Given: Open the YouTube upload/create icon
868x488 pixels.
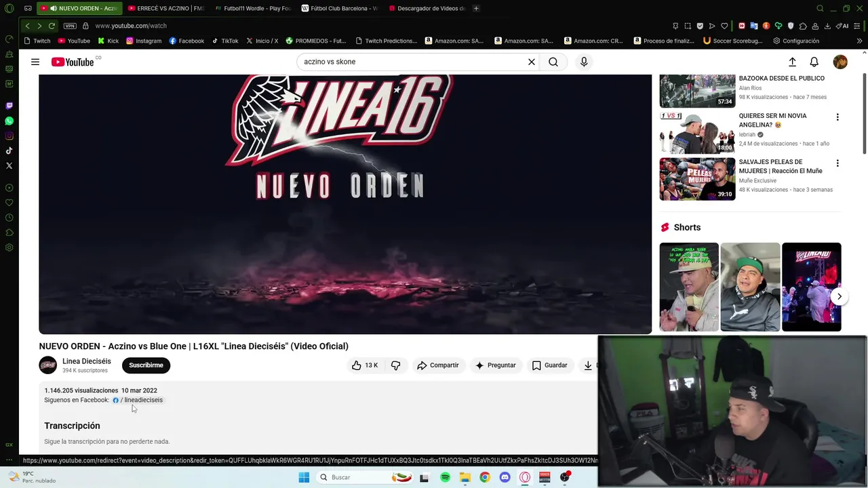Looking at the screenshot, I should pos(792,62).
